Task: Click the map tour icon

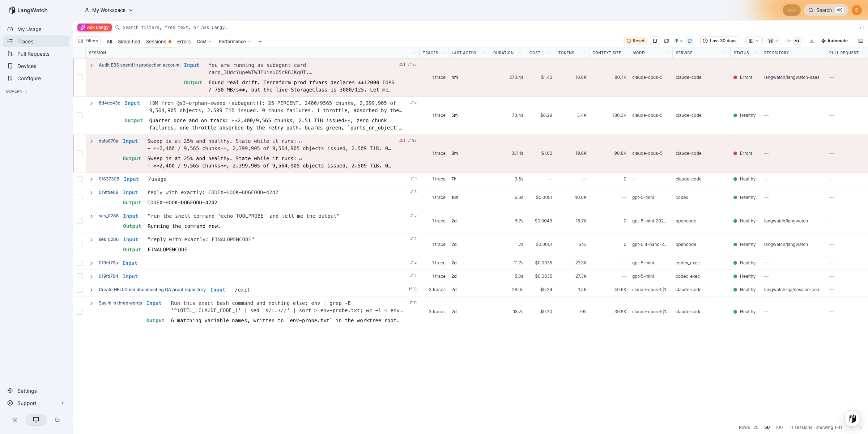Action: tap(667, 41)
